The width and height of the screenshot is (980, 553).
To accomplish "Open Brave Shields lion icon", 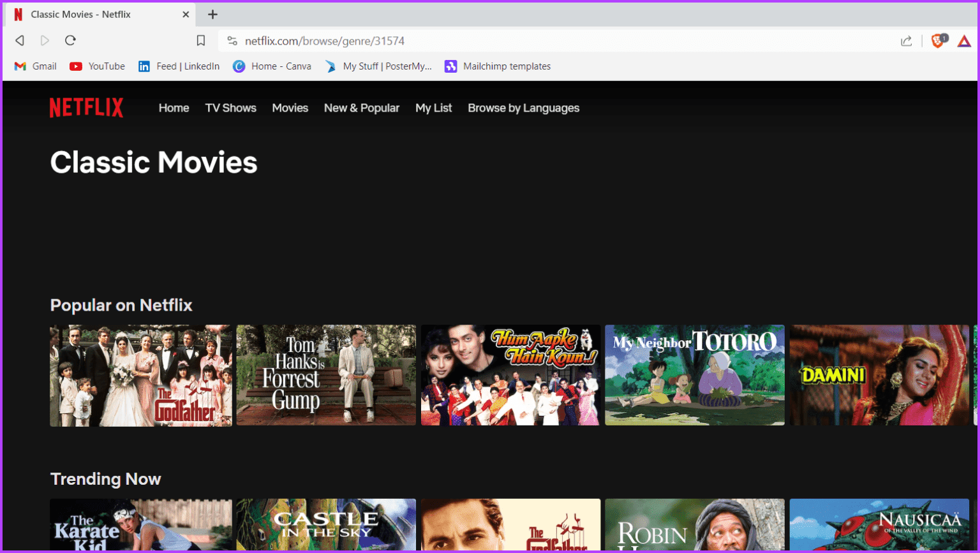I will tap(939, 41).
